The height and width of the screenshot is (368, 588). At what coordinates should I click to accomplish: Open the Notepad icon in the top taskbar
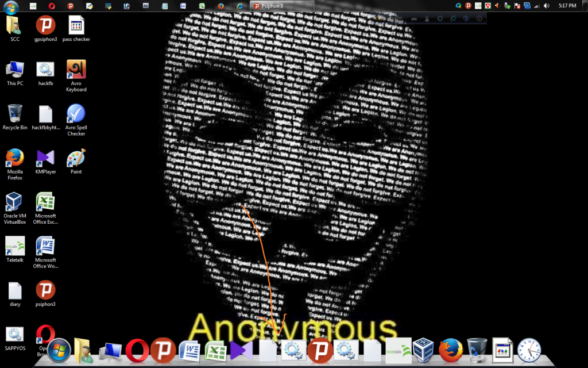(164, 6)
